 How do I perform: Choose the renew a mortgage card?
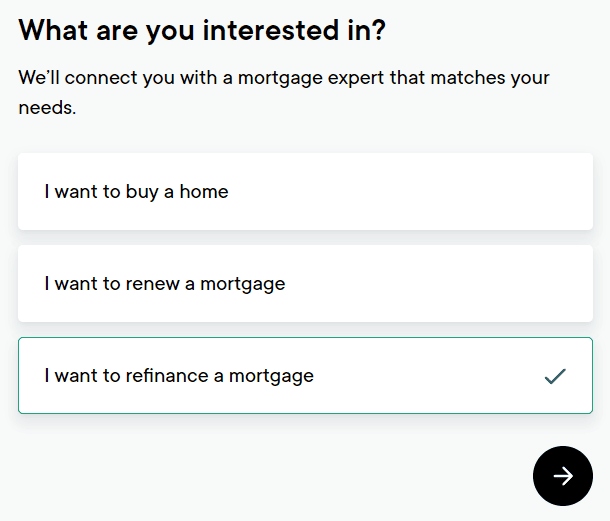click(x=305, y=283)
